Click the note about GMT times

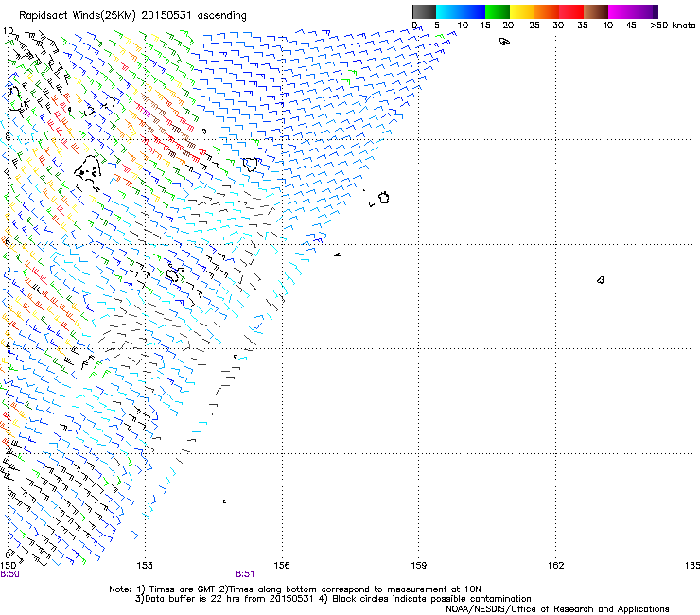click(295, 589)
